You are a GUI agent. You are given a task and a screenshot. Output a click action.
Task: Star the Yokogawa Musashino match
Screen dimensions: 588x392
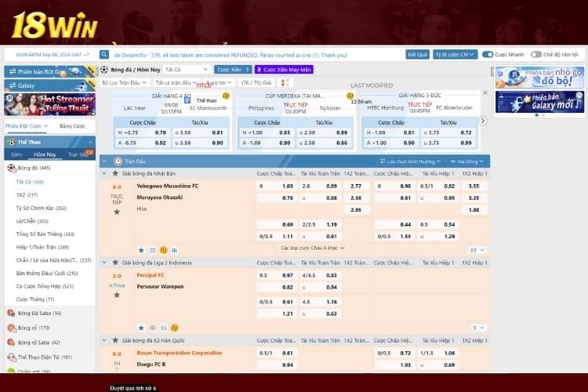click(117, 212)
